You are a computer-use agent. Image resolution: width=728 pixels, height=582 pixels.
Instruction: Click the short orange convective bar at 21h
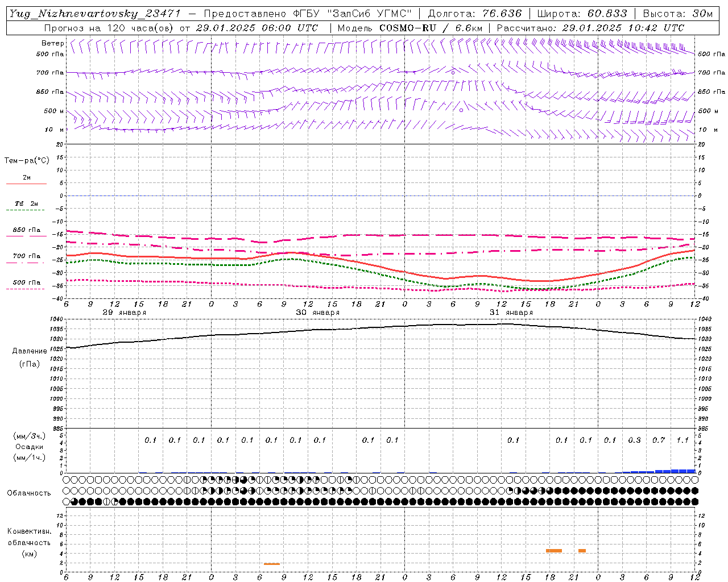(x=582, y=551)
